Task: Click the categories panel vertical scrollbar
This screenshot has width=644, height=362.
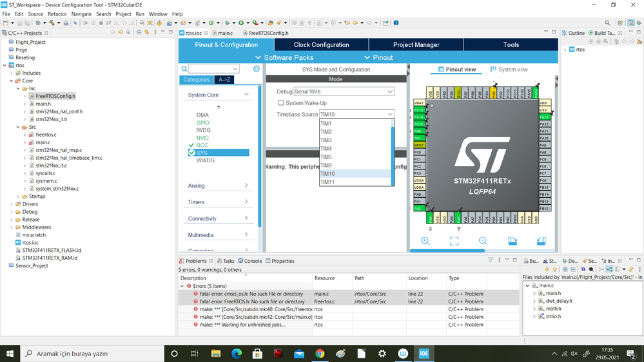Action: pyautogui.click(x=260, y=156)
